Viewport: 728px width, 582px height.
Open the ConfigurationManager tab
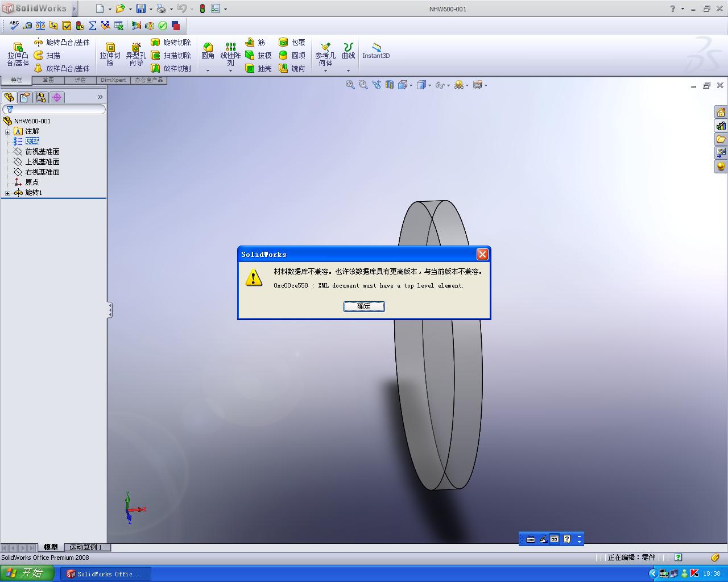(41, 97)
